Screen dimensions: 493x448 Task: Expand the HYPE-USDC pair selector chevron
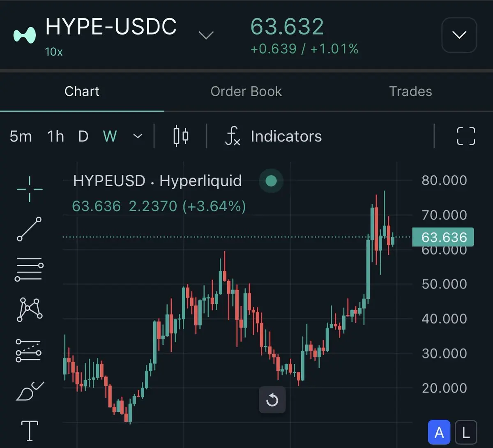(206, 35)
